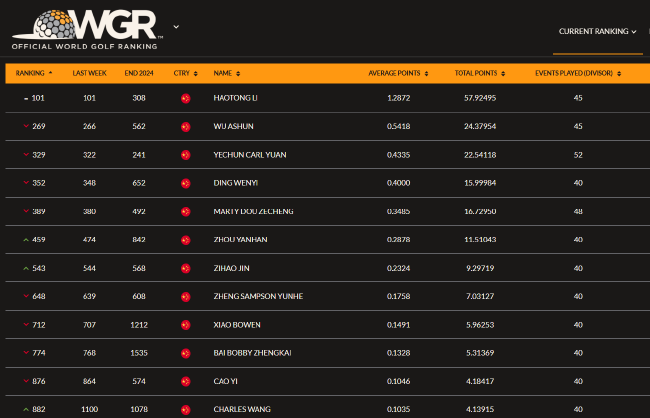This screenshot has width=650, height=418.
Task: Click the China flag beside Zheng Sampson Yunhe
Action: pos(186,296)
